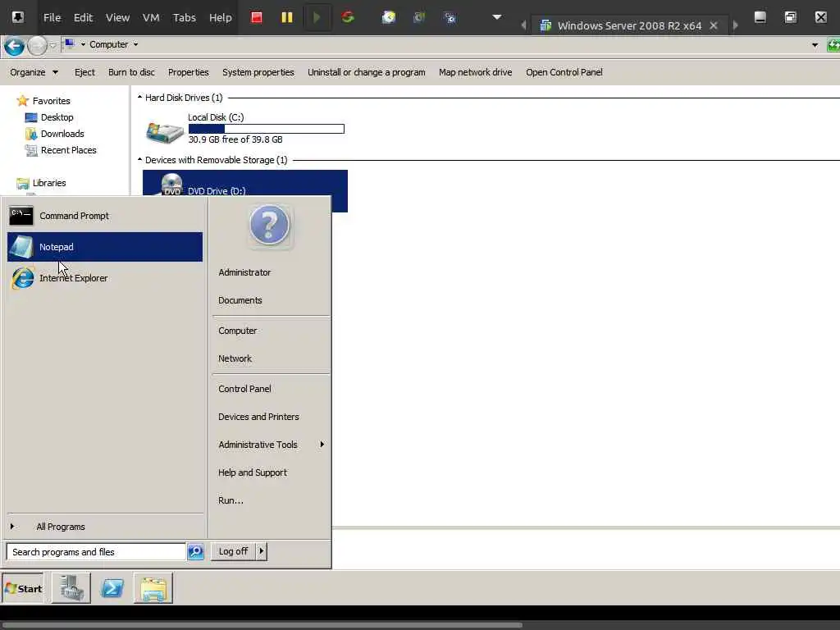Viewport: 840px width, 630px height.
Task: Click the Log off button
Action: [x=233, y=551]
